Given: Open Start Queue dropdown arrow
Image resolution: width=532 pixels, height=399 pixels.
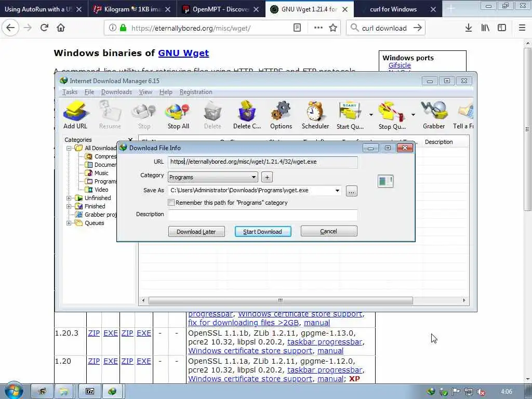Looking at the screenshot, I should (371, 115).
